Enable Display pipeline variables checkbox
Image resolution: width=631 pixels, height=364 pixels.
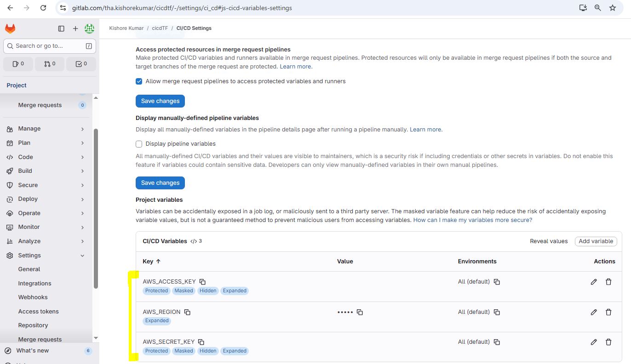(x=139, y=144)
